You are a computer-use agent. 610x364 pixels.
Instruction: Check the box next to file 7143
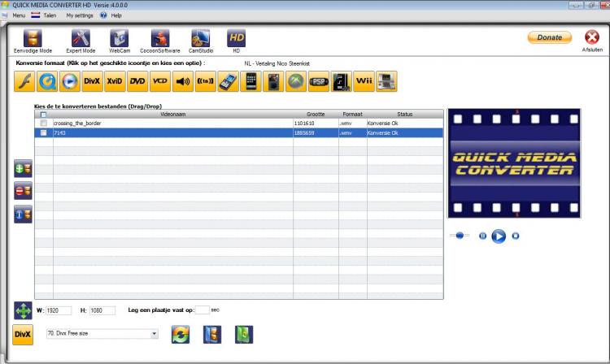[x=43, y=132]
